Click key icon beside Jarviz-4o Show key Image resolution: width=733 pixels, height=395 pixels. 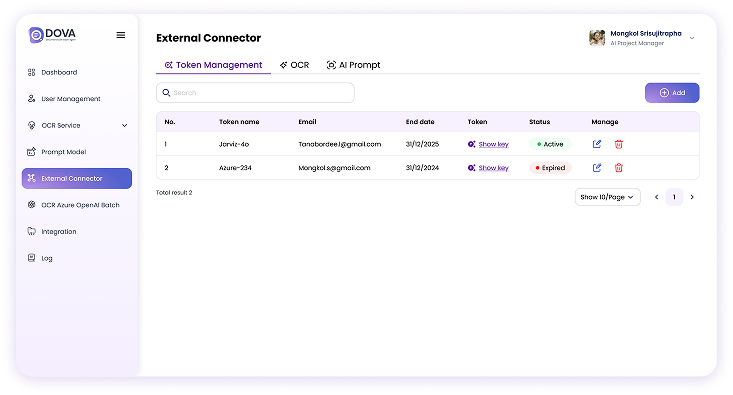point(471,144)
